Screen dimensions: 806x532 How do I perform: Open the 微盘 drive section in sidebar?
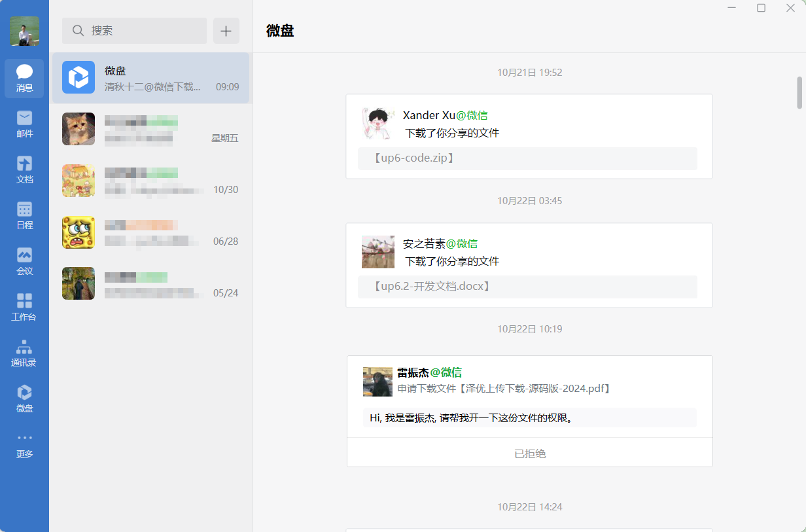coord(24,399)
